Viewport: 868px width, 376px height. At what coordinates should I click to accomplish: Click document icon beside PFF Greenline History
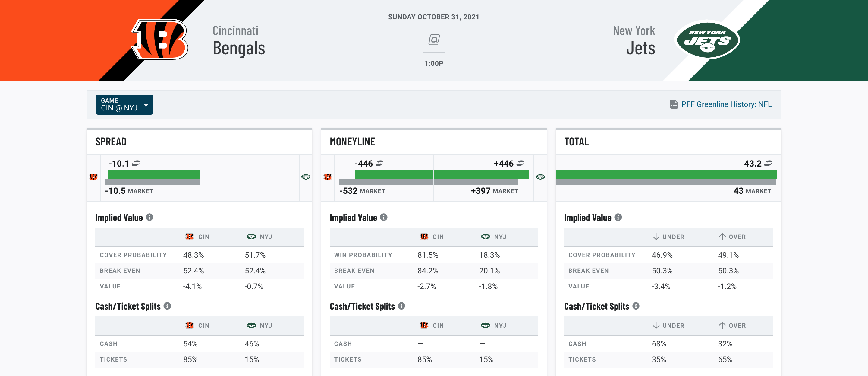674,104
